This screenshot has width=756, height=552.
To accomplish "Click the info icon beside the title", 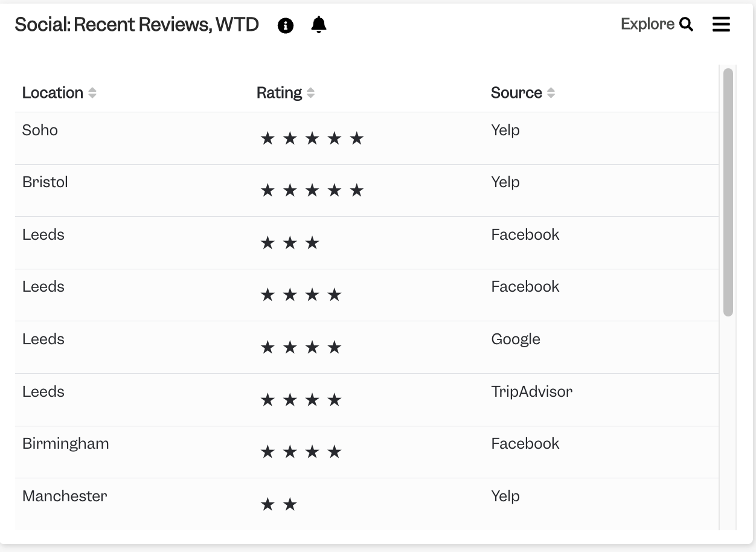I will [286, 25].
